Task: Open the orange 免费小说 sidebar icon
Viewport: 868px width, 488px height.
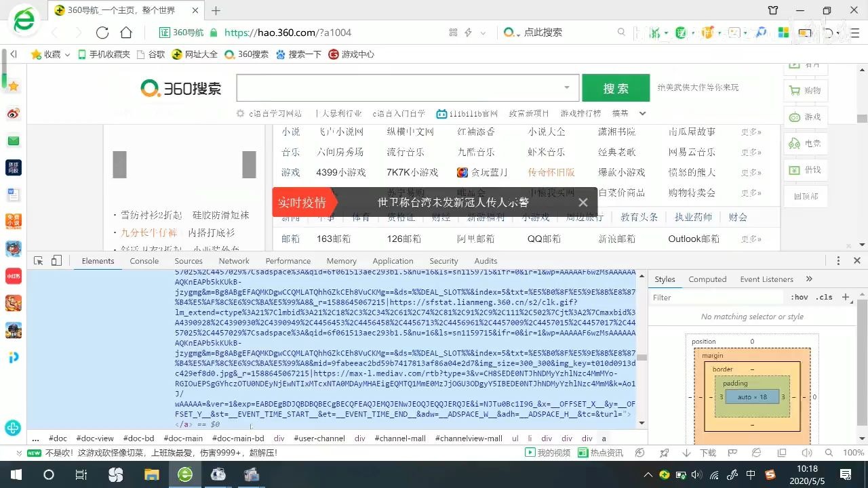Action: pos(14,221)
